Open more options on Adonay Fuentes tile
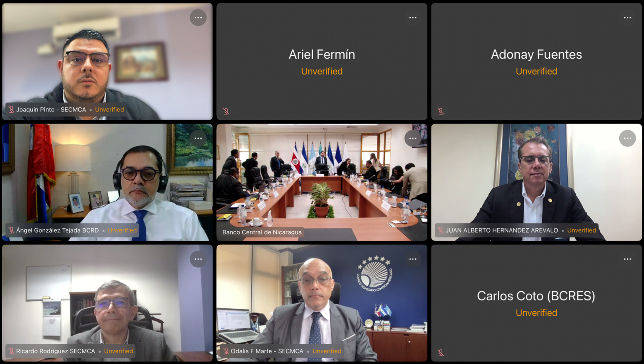Image resolution: width=644 pixels, height=364 pixels. click(x=627, y=18)
